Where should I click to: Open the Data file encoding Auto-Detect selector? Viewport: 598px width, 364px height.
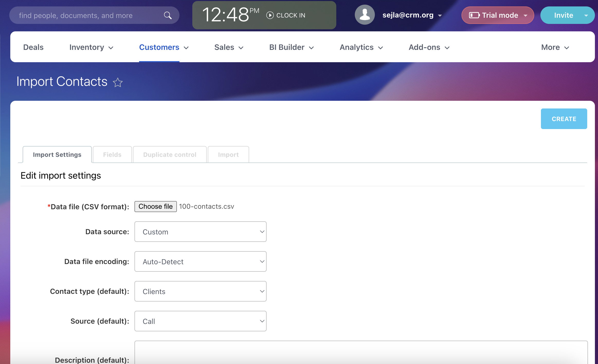(x=200, y=261)
